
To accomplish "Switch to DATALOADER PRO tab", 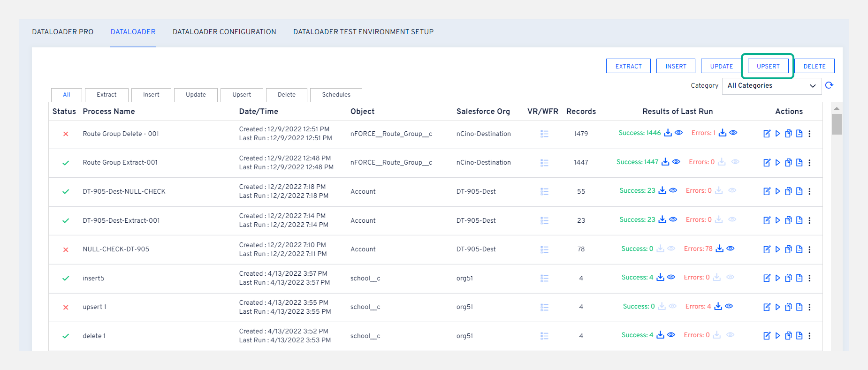I will [x=63, y=32].
